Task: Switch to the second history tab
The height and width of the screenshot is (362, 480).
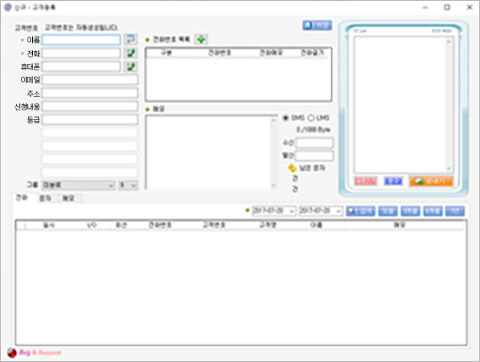Action: tap(45, 198)
